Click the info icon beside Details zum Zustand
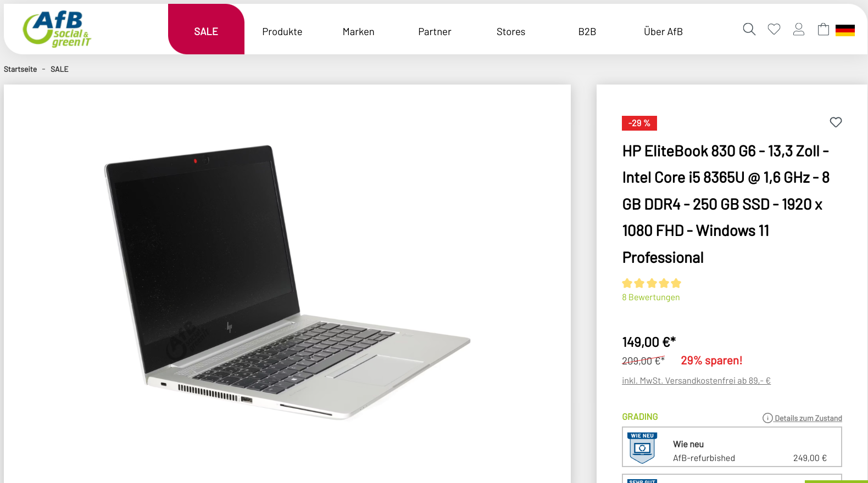Viewport: 868px width, 483px height. tap(767, 418)
